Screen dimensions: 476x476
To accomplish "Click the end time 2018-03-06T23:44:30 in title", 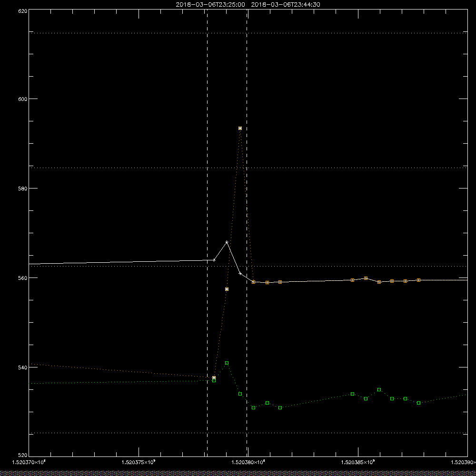I will pos(286,5).
